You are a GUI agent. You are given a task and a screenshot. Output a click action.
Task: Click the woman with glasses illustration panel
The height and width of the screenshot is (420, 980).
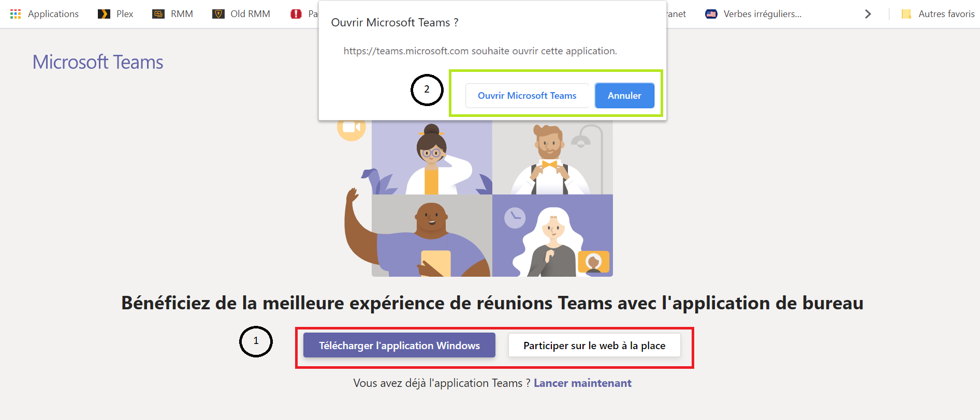(x=432, y=158)
